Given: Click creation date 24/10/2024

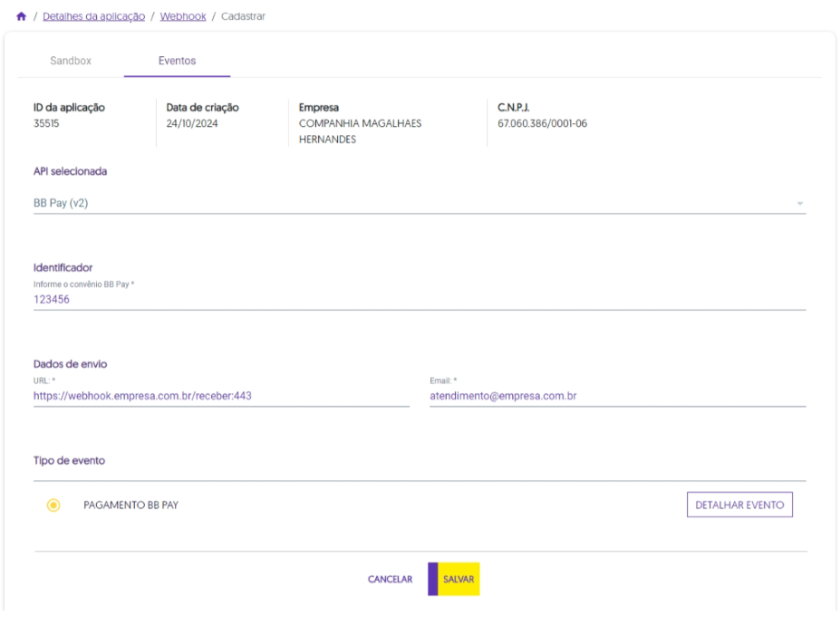Looking at the screenshot, I should pos(192,123).
